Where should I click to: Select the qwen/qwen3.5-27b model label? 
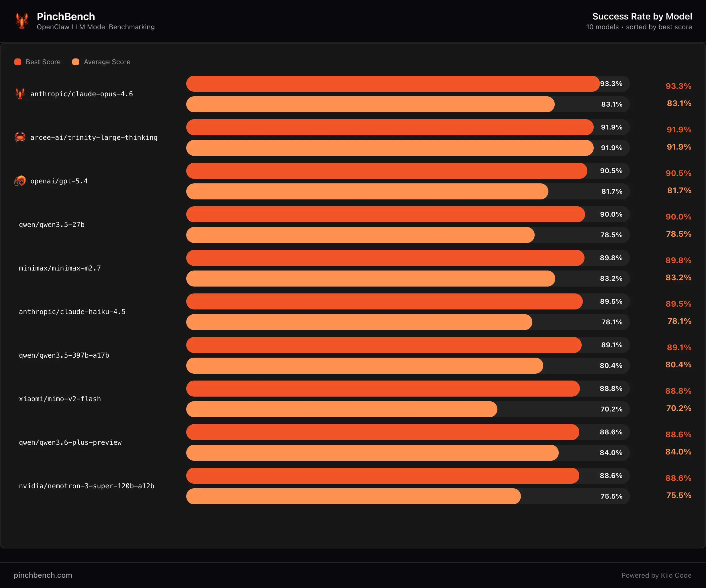coord(52,225)
